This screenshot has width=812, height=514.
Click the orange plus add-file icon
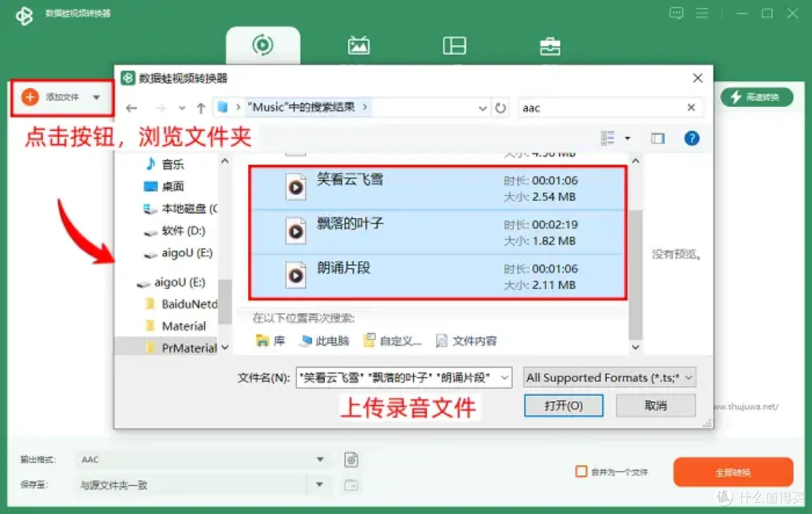click(30, 97)
